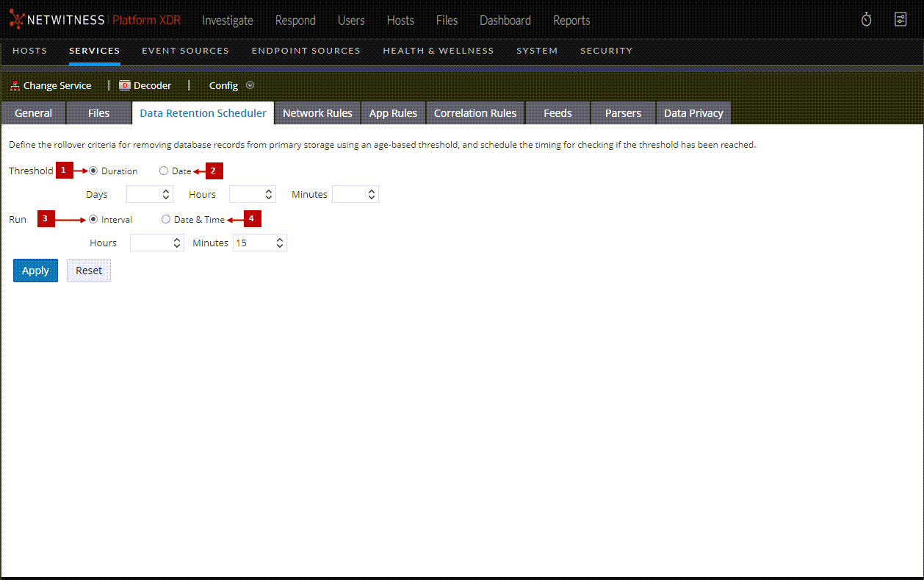Click the Apply button
This screenshot has height=580, width=924.
[35, 270]
